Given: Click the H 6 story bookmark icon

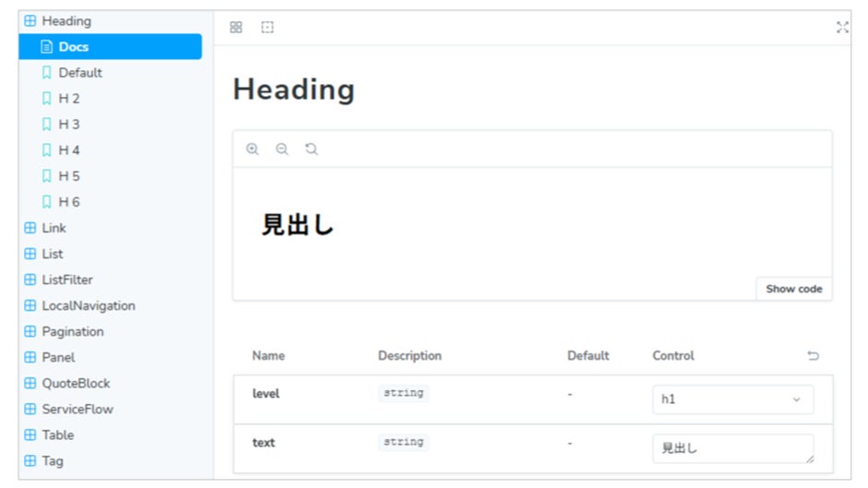Looking at the screenshot, I should [47, 202].
